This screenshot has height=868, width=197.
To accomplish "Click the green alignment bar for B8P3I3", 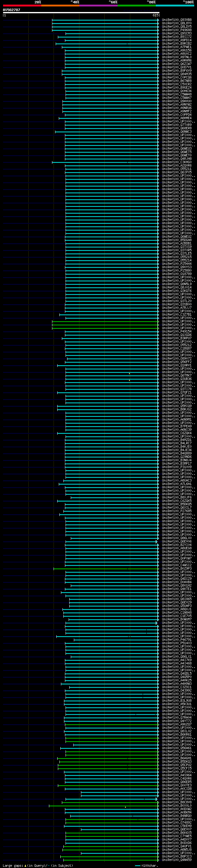I will [110, 856].
